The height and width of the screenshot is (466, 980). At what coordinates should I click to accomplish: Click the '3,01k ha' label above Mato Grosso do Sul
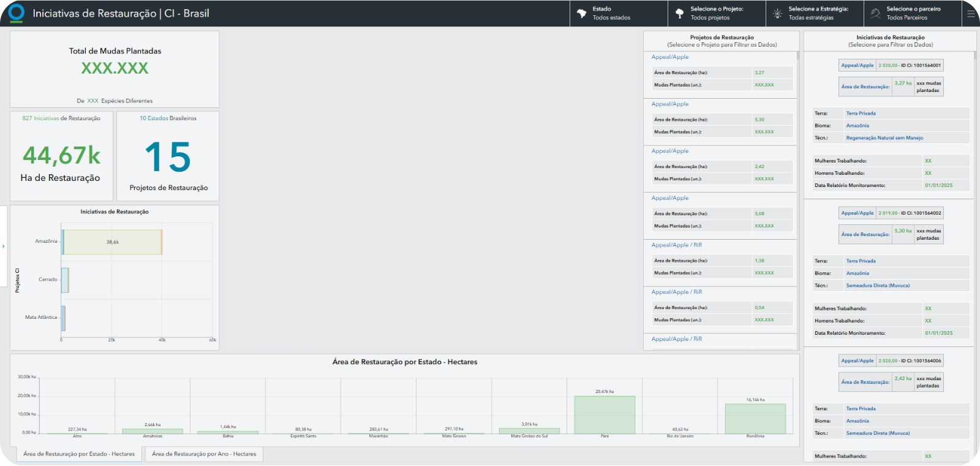[x=529, y=424]
